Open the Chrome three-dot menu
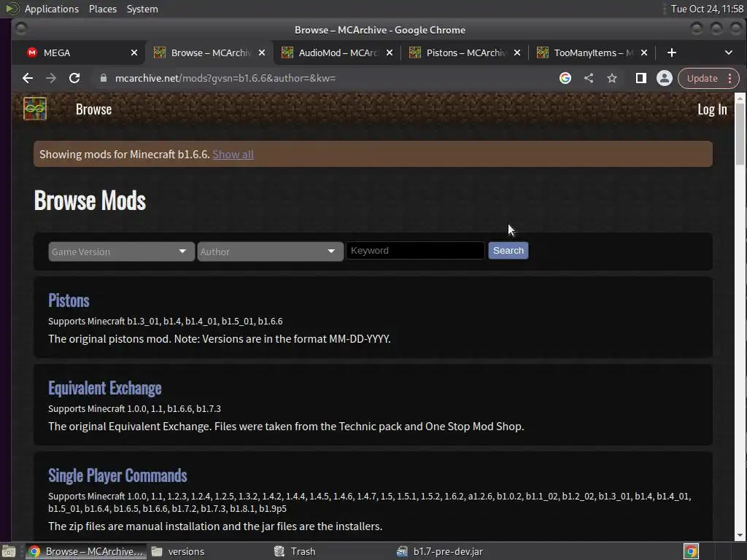Image resolution: width=747 pixels, height=560 pixels. click(x=729, y=78)
